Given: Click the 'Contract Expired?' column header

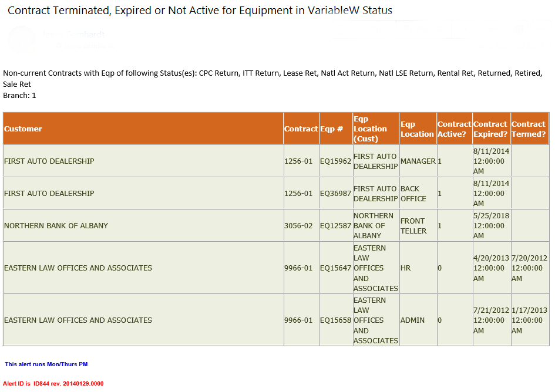Looking at the screenshot, I should click(x=490, y=129).
